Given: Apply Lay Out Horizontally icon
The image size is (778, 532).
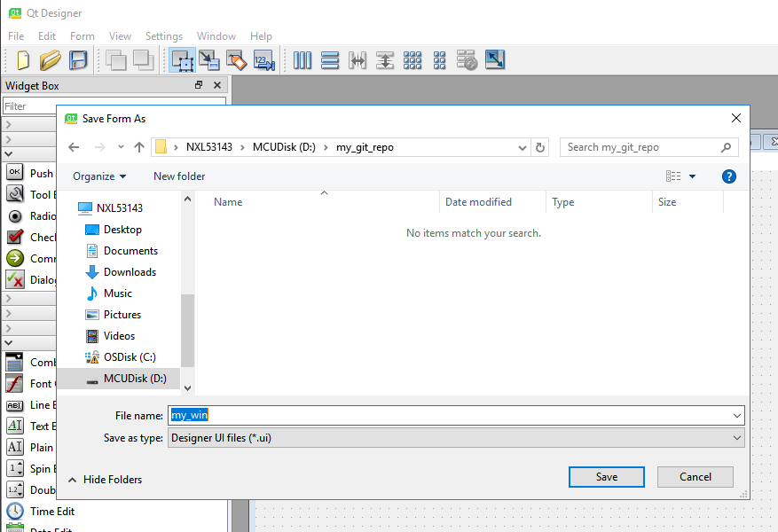Looking at the screenshot, I should click(303, 60).
